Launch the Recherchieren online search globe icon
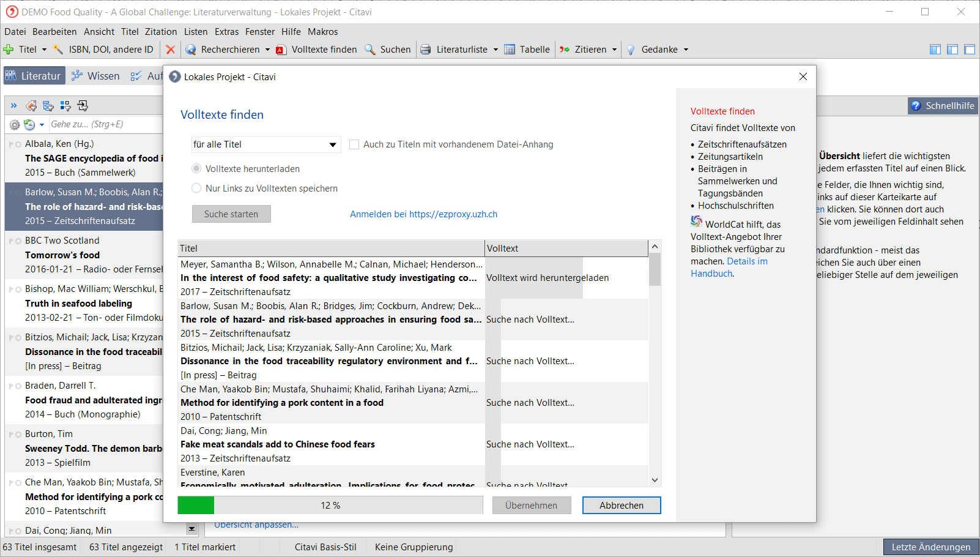The image size is (980, 557). click(191, 50)
